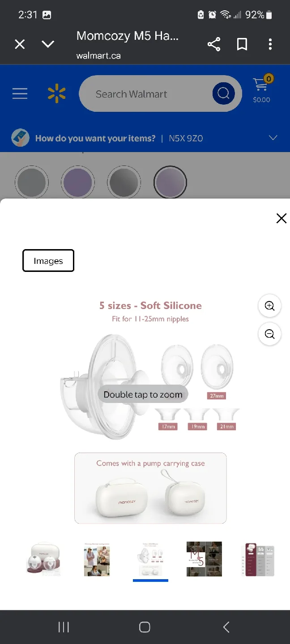
Task: Open the Walmart share options
Action: (x=214, y=44)
